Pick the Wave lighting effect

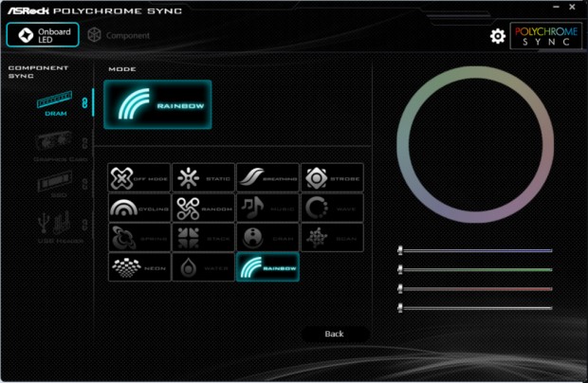[x=332, y=208]
